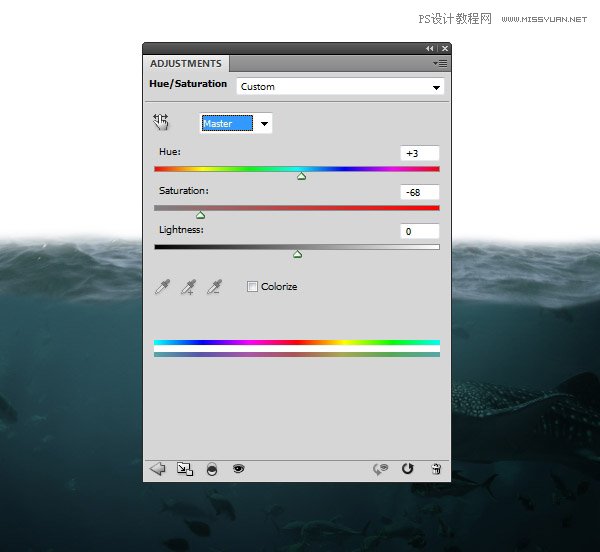This screenshot has height=552, width=600.
Task: Click the Lightness value field
Action: [419, 231]
